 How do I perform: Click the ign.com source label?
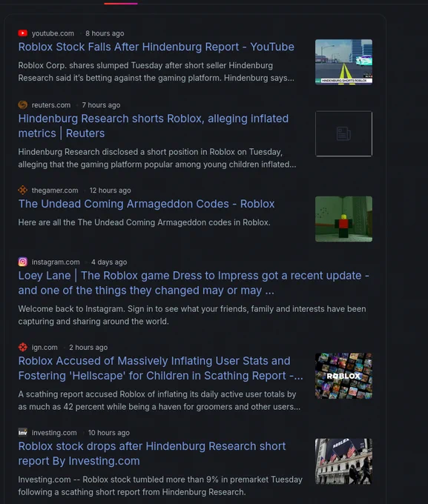45,348
